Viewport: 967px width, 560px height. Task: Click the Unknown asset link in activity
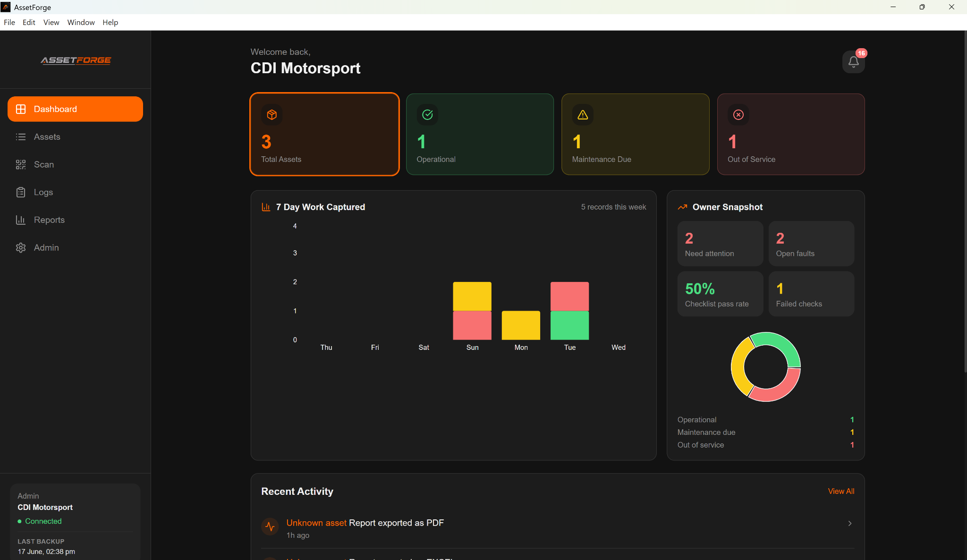click(x=316, y=523)
